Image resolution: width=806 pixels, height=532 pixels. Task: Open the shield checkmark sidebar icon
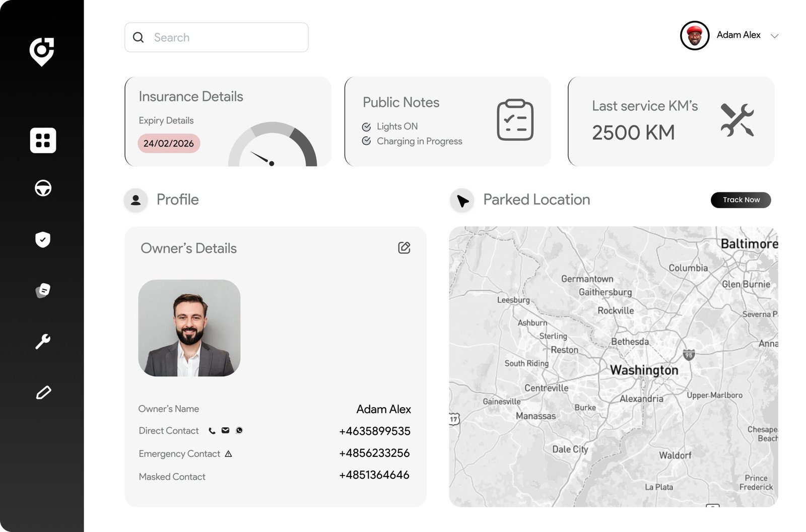point(43,239)
